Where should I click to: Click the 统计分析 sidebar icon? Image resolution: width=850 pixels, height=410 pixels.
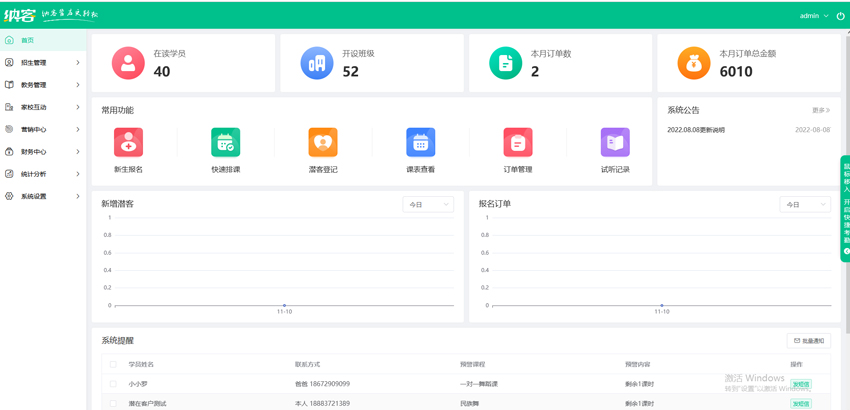(x=9, y=174)
